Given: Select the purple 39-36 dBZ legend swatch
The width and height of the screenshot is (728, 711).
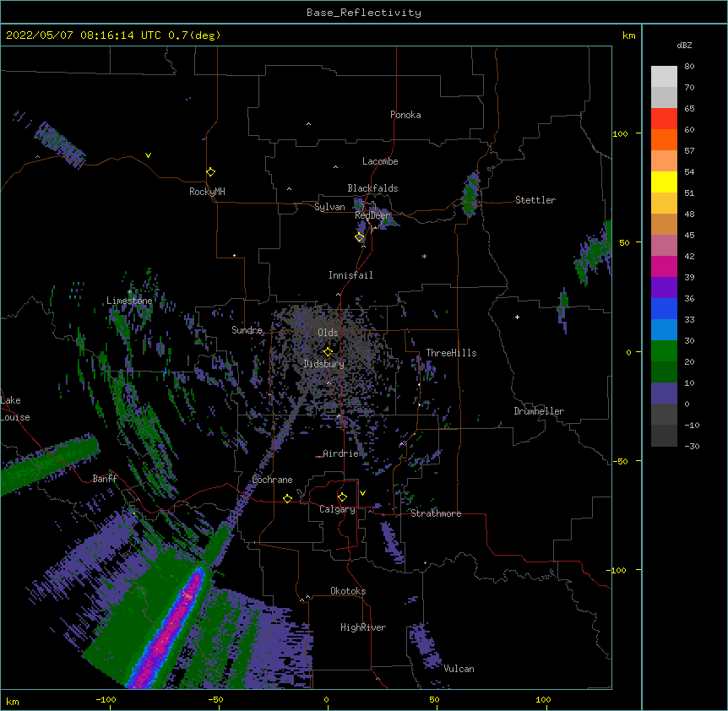Looking at the screenshot, I should pyautogui.click(x=664, y=287).
